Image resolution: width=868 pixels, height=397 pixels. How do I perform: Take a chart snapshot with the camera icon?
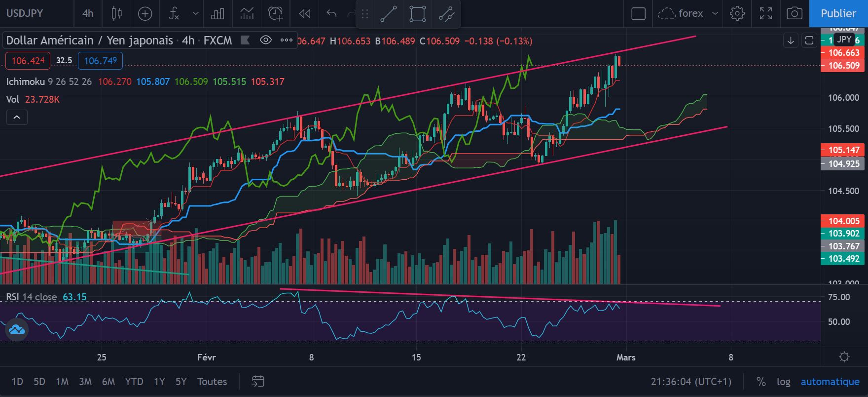point(794,13)
